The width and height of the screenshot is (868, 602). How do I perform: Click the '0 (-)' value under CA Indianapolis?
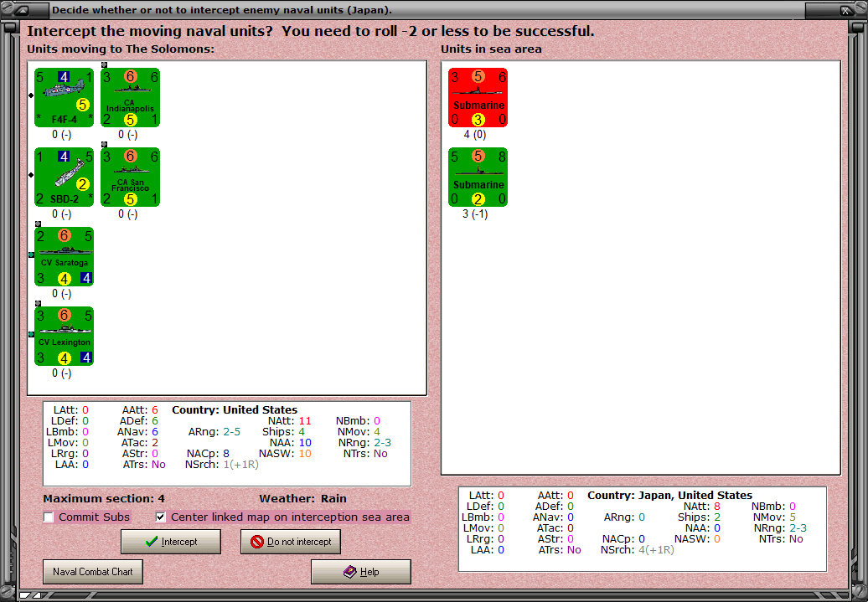point(128,135)
